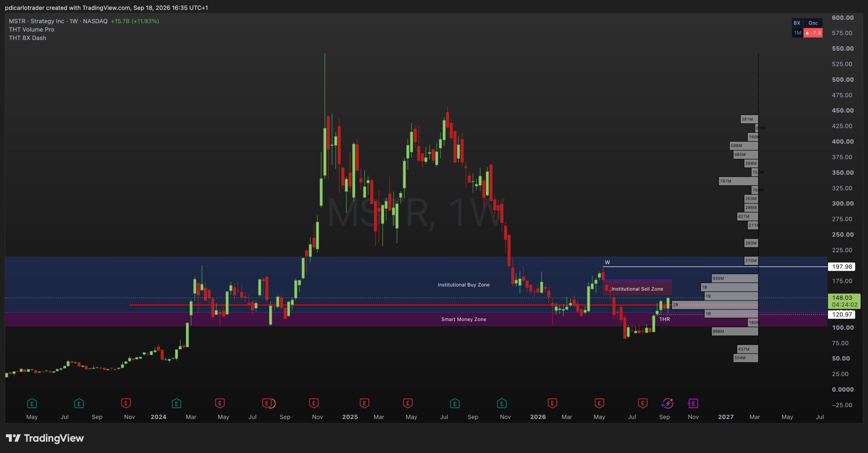Click the red earnings icon for August 2024
868x453 pixels.
pyautogui.click(x=267, y=403)
